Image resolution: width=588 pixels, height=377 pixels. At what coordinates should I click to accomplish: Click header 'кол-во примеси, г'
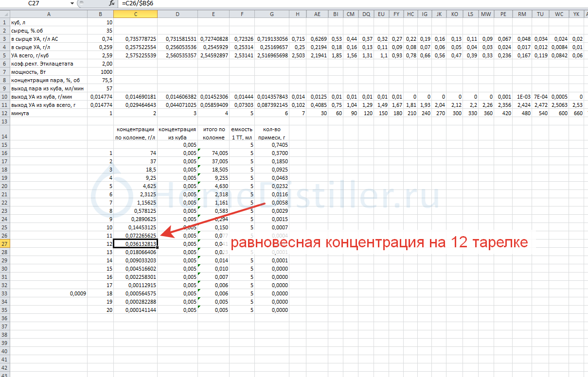(x=271, y=133)
